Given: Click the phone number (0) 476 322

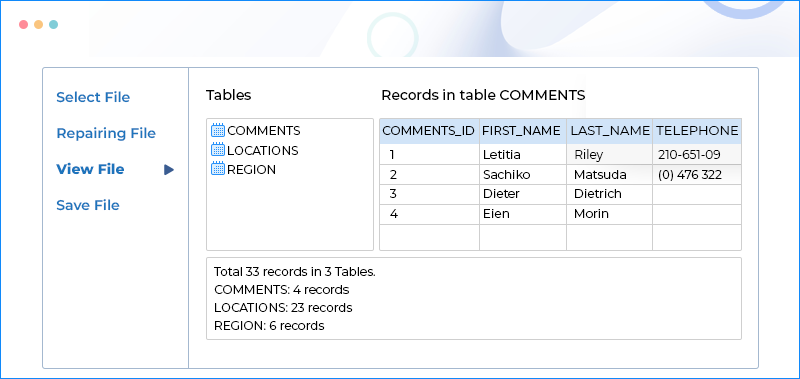Looking at the screenshot, I should 690,174.
